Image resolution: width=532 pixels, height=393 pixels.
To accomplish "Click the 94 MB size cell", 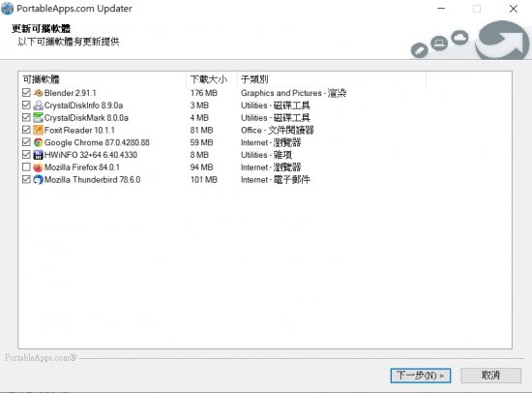I will coord(201,167).
